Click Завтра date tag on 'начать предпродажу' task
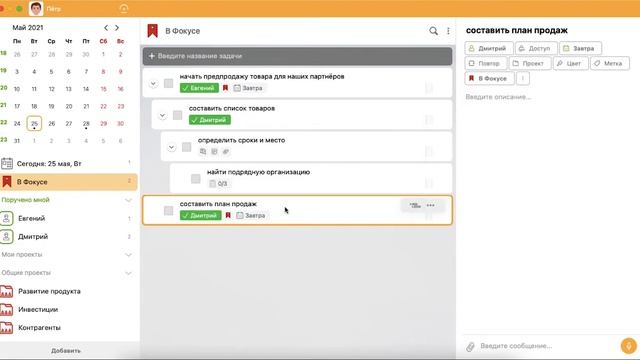 [x=248, y=88]
